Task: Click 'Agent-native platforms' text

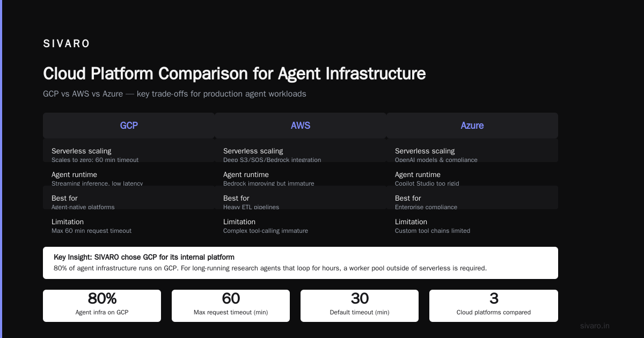Action: [83, 207]
